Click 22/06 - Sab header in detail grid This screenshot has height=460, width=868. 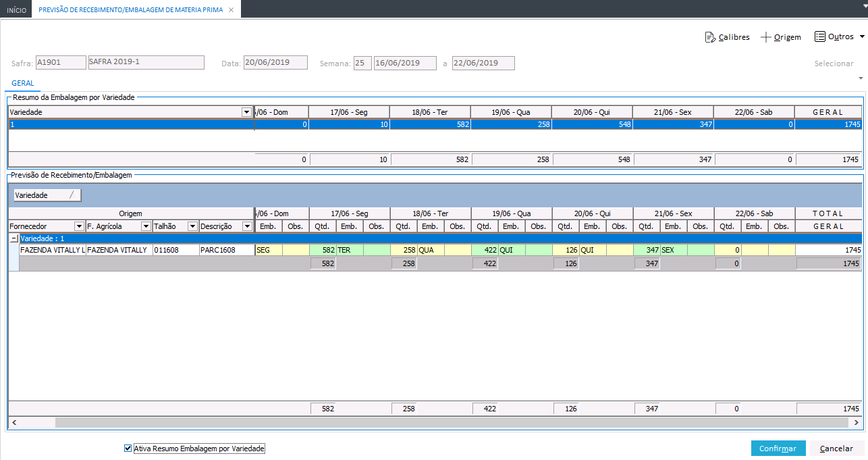pos(754,213)
